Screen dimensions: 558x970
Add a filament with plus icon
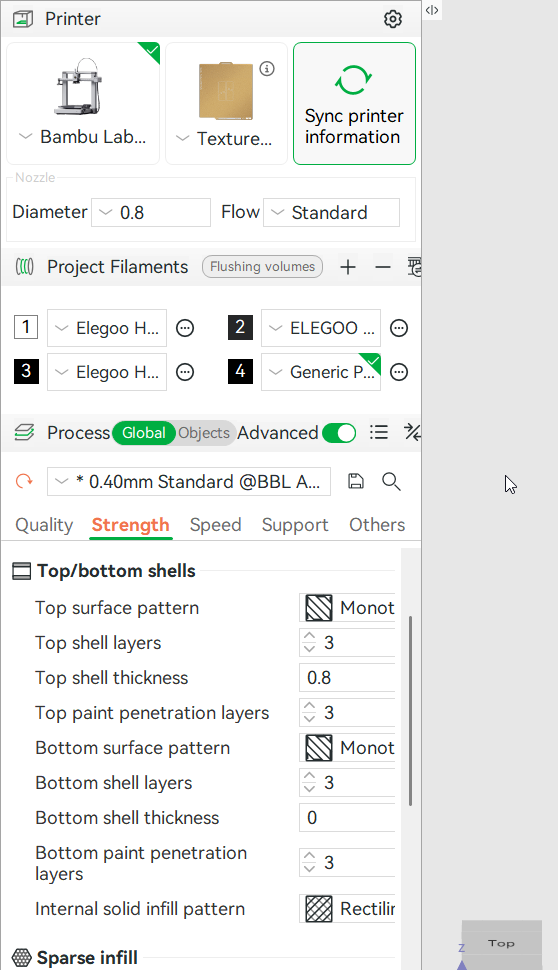pyautogui.click(x=348, y=267)
